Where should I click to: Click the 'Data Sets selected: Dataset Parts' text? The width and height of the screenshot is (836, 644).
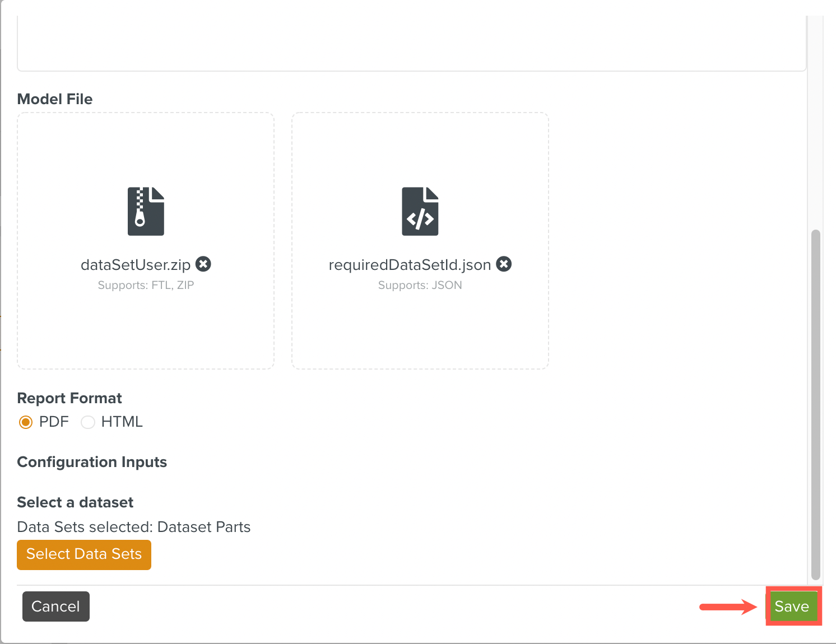pyautogui.click(x=134, y=527)
